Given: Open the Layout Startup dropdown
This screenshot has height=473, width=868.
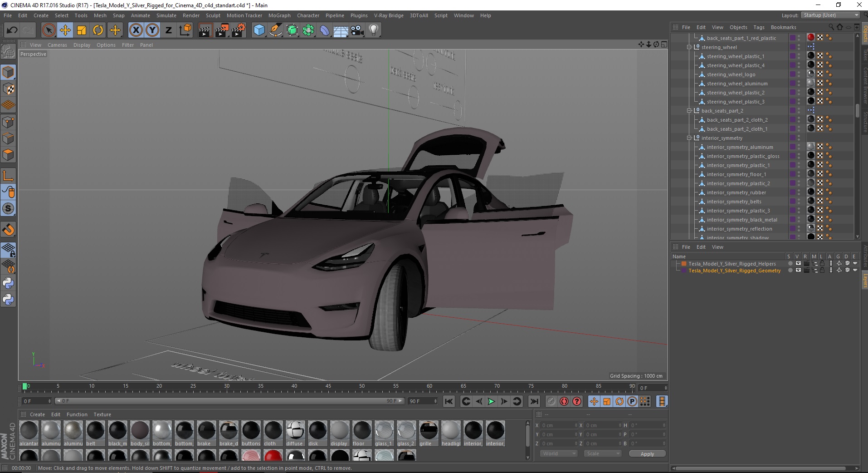Looking at the screenshot, I should coord(830,15).
